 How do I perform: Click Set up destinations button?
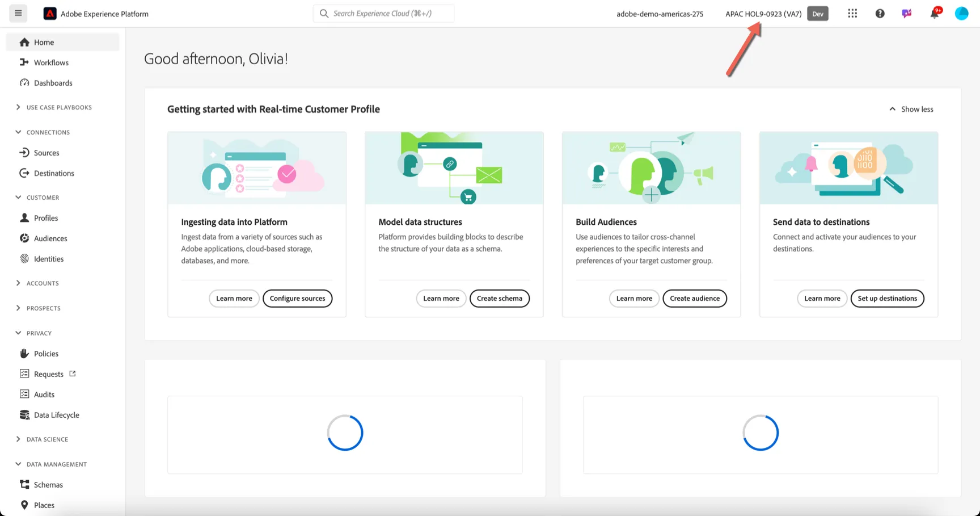point(887,298)
